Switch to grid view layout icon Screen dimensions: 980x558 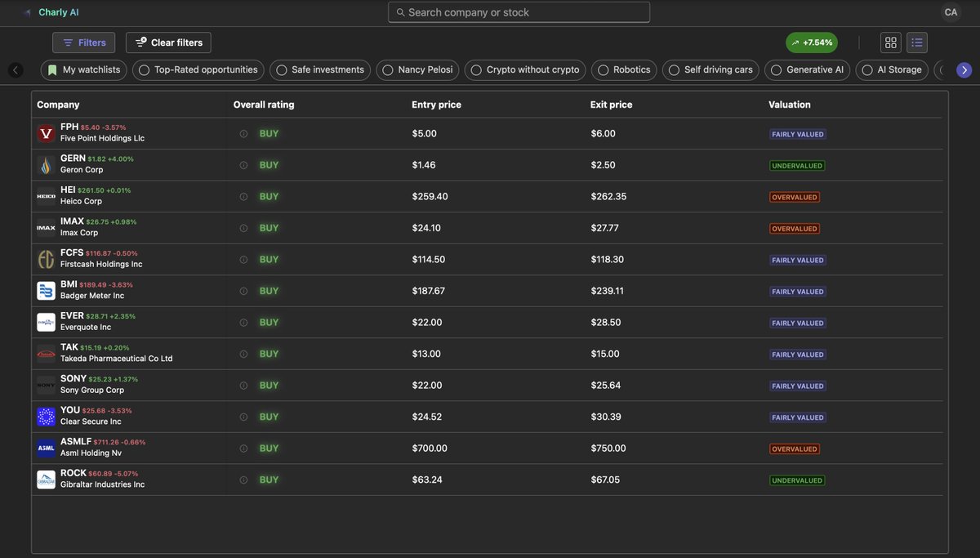(891, 42)
